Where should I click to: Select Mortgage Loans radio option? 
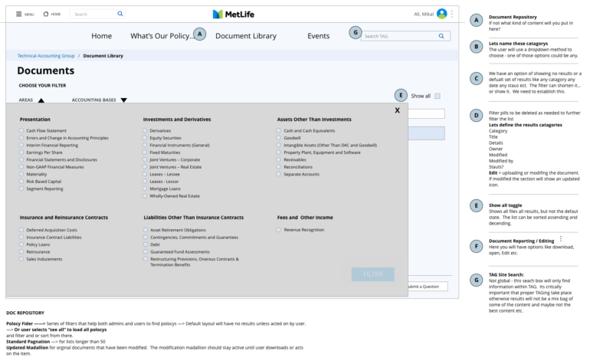[145, 189]
